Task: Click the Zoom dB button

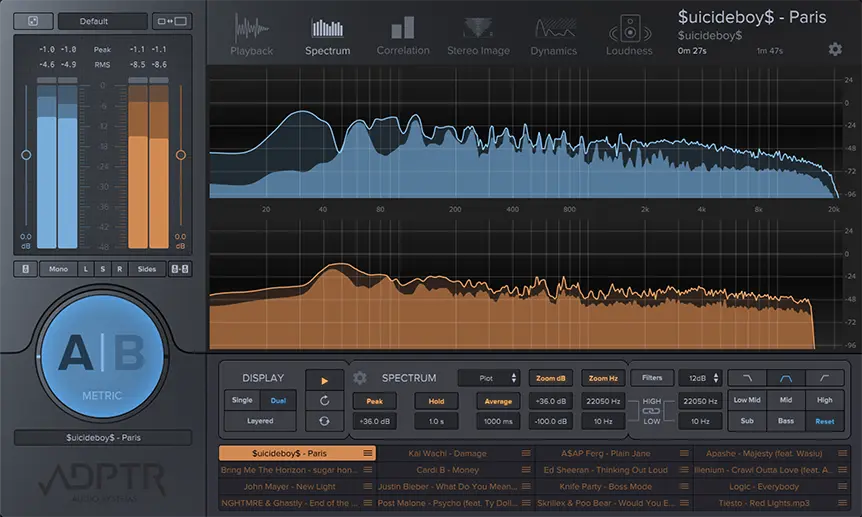Action: pyautogui.click(x=550, y=378)
